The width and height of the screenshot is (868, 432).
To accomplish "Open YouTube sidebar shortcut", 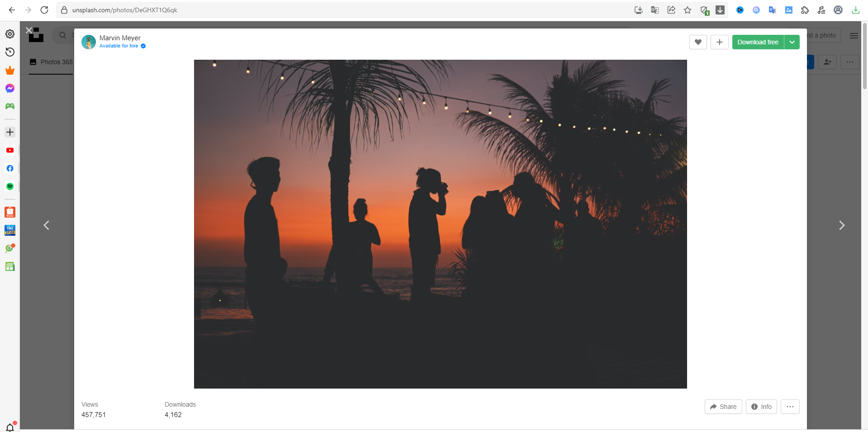I will [x=10, y=150].
